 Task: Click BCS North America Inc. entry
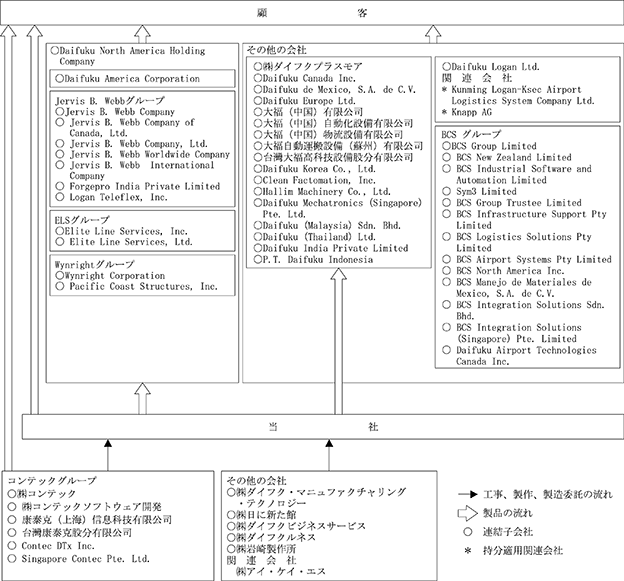tap(504, 271)
